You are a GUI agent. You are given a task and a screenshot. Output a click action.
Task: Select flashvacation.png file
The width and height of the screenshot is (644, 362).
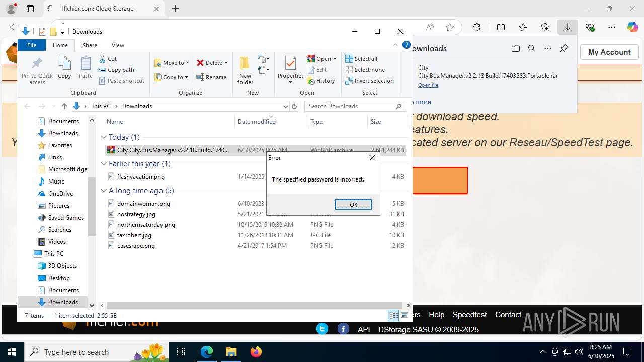click(140, 177)
